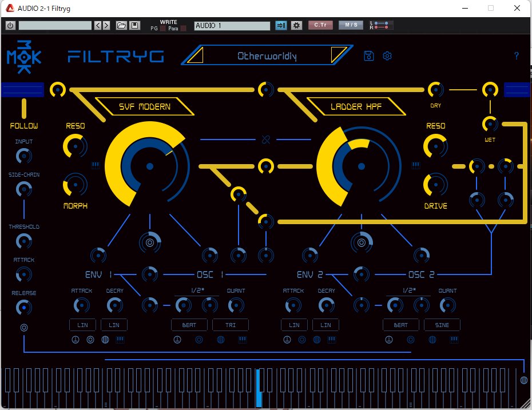Viewport: 532px width, 410px height.
Task: Adjust the follower INPUT knob
Action: pyautogui.click(x=24, y=156)
